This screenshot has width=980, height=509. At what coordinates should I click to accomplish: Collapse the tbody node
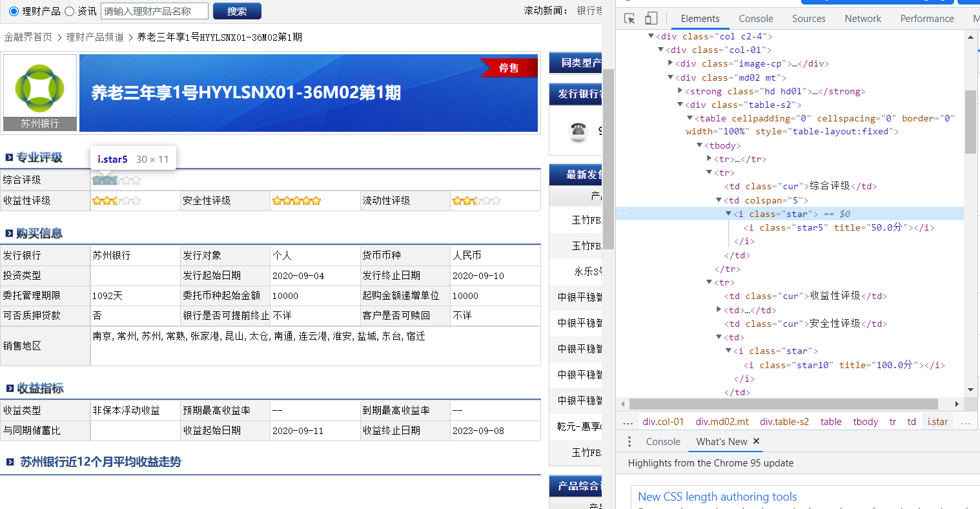click(699, 145)
